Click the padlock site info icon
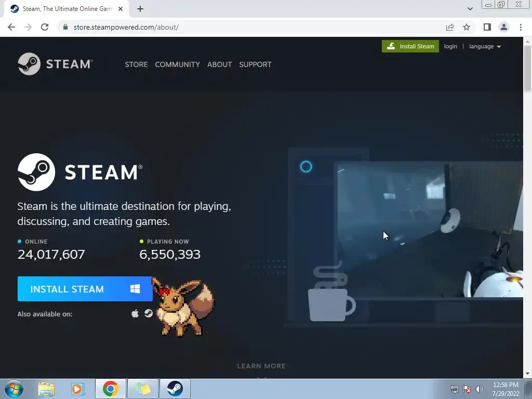Screen dimensions: 532x399 (x=65, y=27)
